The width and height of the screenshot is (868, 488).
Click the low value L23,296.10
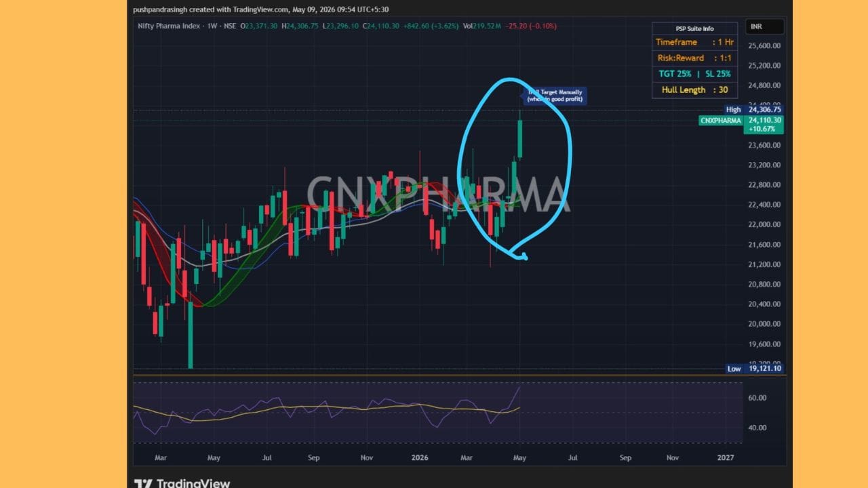pyautogui.click(x=340, y=26)
